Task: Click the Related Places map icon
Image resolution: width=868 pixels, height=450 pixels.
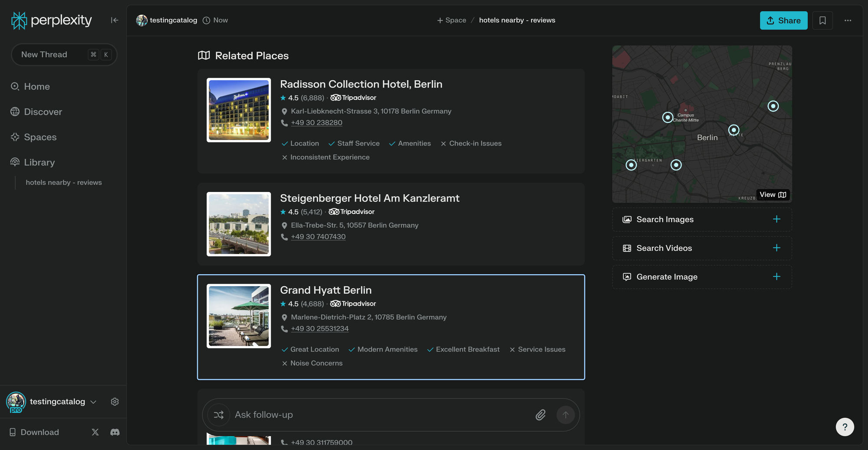Action: [x=204, y=56]
